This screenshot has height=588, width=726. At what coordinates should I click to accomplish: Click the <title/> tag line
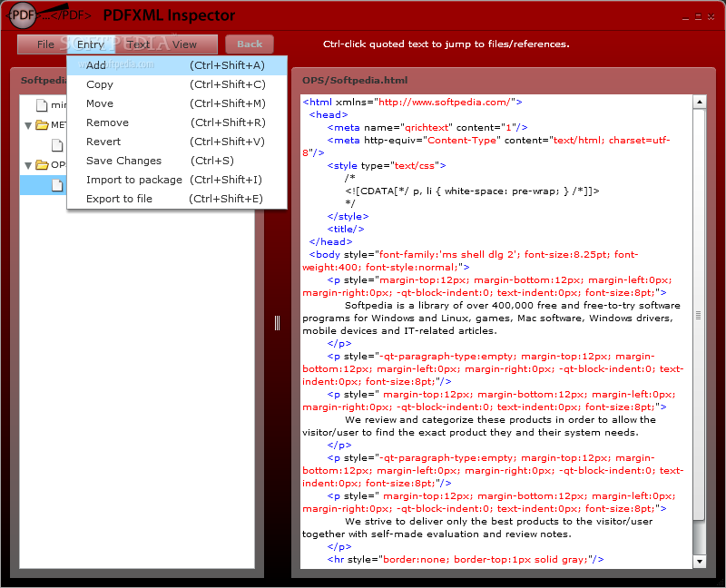pyautogui.click(x=346, y=229)
